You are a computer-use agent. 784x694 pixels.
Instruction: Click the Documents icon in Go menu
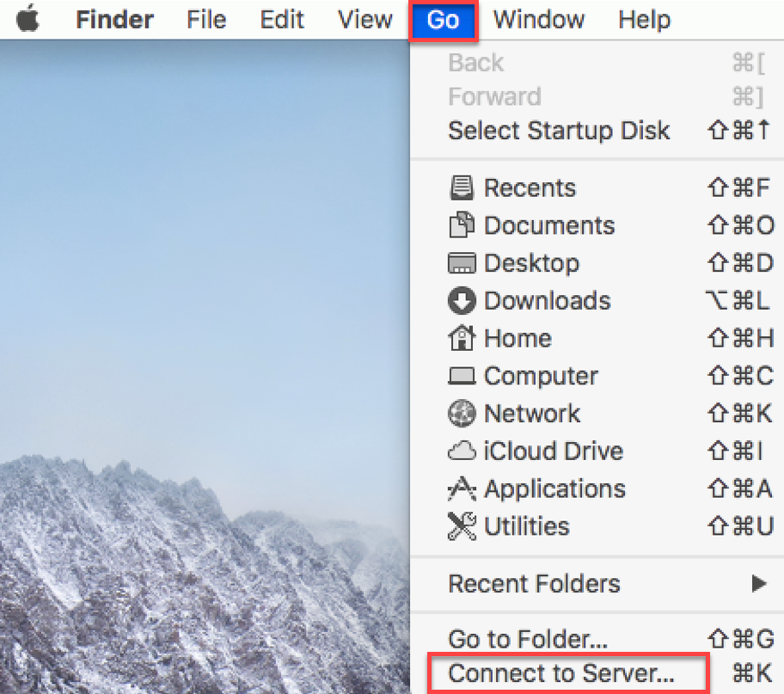click(462, 225)
